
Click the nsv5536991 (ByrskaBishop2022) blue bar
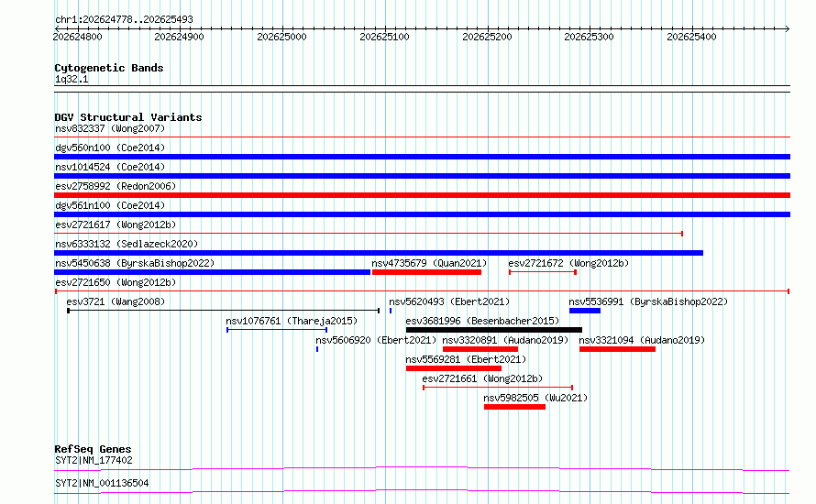click(x=585, y=311)
